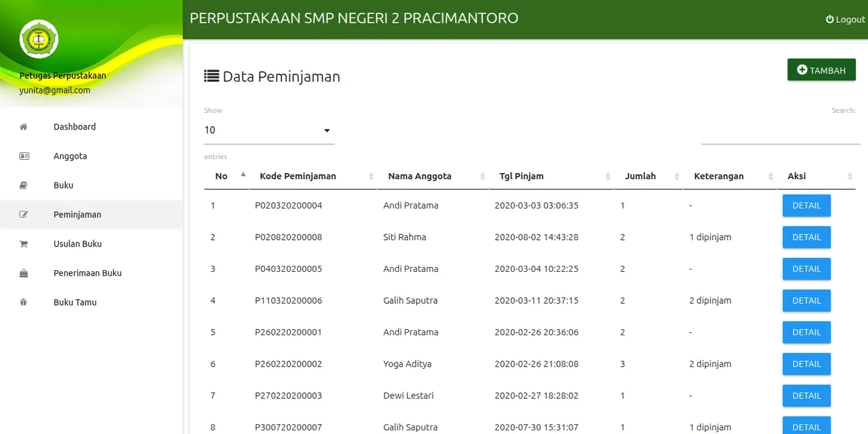
Task: Click the loan code P260220200002
Action: pos(288,364)
